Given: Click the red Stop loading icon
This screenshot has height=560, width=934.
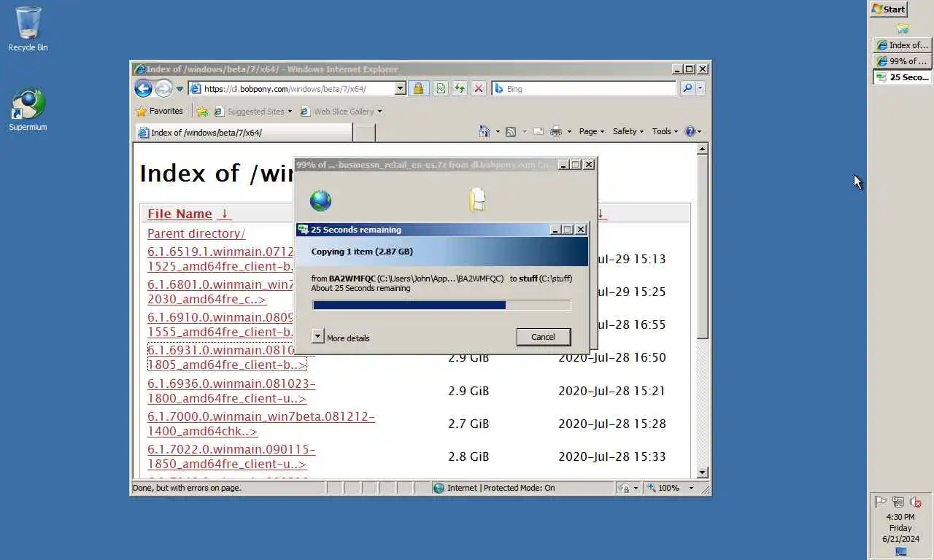Looking at the screenshot, I should tap(478, 88).
